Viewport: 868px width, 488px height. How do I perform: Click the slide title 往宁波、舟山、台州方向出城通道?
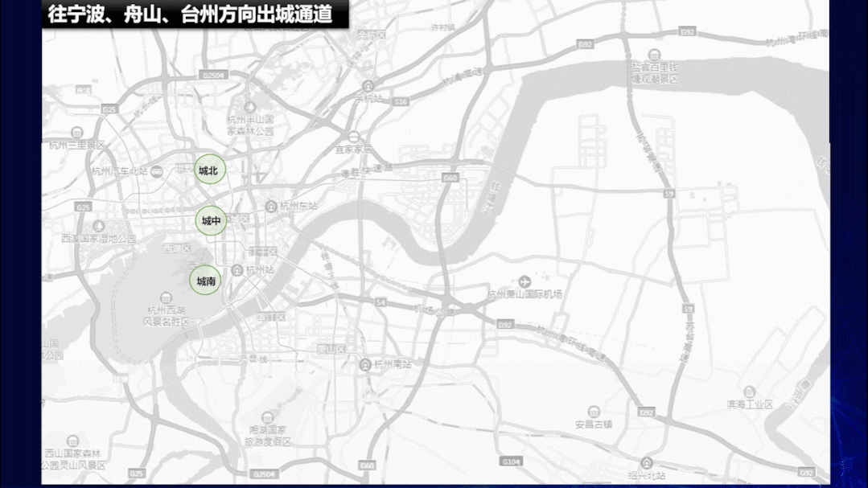pos(190,14)
